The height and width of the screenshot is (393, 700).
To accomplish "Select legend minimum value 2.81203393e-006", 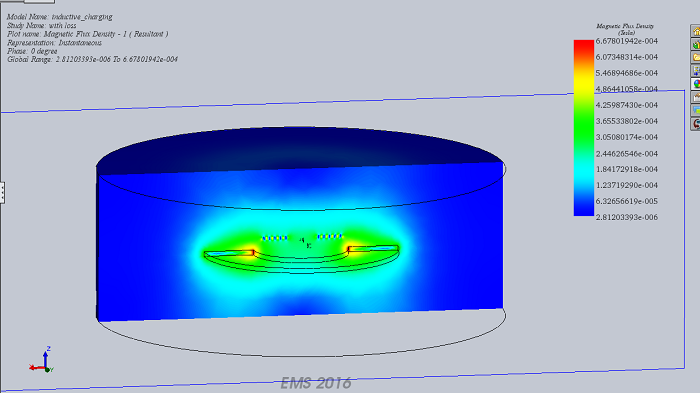I will pos(626,217).
